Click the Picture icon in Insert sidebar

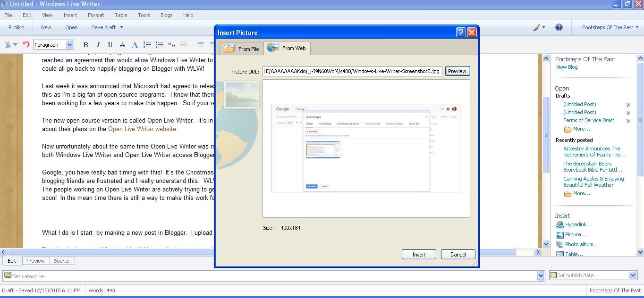[x=560, y=235]
